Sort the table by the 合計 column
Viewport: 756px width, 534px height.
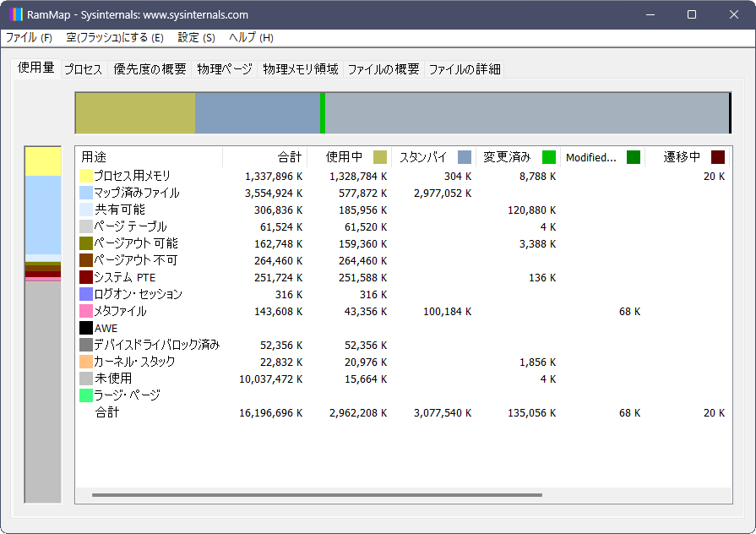tap(291, 156)
